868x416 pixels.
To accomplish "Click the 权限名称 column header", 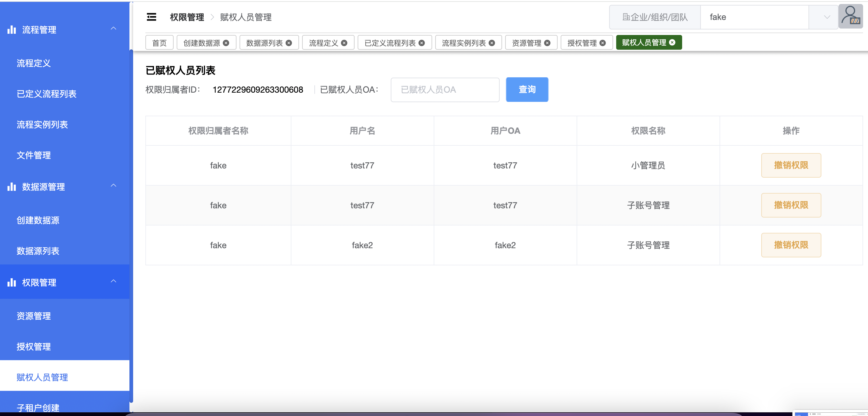I will (648, 131).
